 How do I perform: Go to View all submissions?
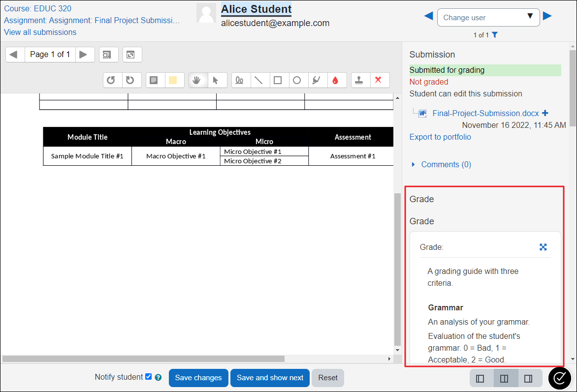click(40, 32)
